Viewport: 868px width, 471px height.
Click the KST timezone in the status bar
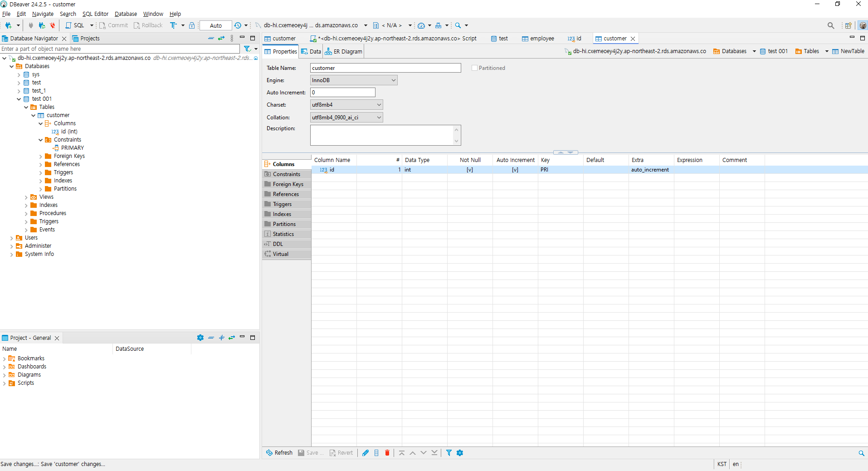click(x=722, y=464)
